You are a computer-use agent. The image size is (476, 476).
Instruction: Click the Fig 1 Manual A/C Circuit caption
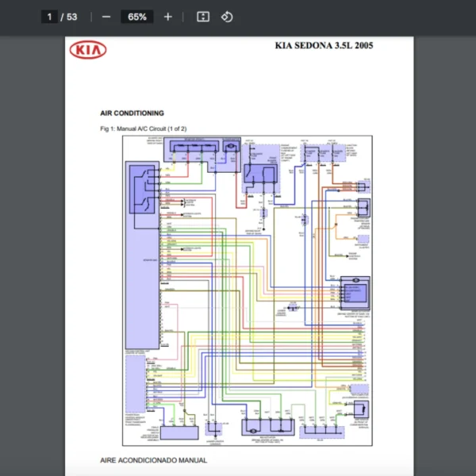[x=144, y=129]
